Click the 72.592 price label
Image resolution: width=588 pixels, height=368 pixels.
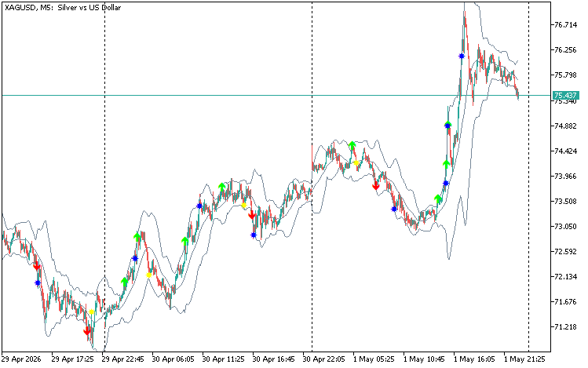point(566,251)
